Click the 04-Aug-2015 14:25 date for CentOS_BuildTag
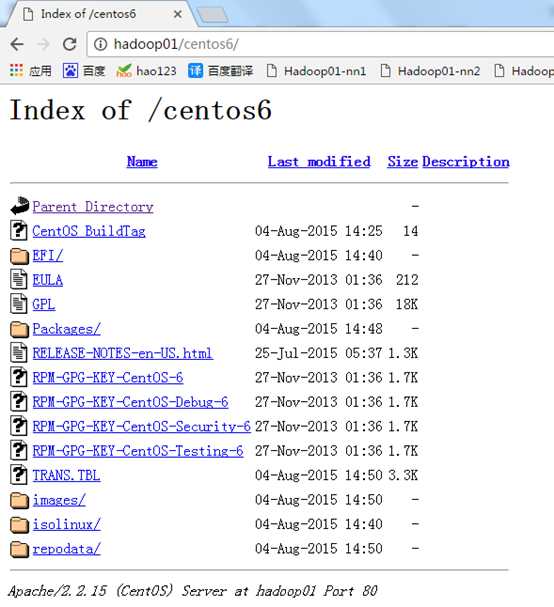This screenshot has height=607, width=554. pyautogui.click(x=319, y=231)
